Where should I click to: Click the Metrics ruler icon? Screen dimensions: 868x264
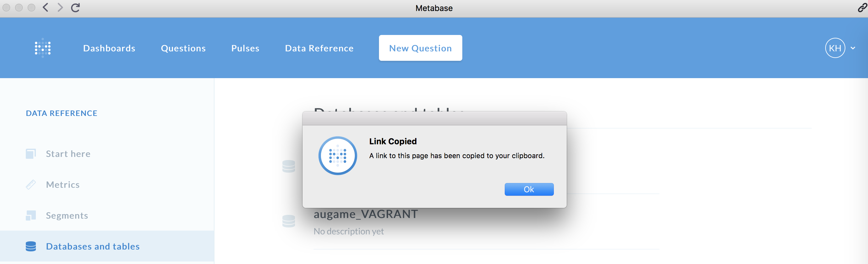[31, 185]
